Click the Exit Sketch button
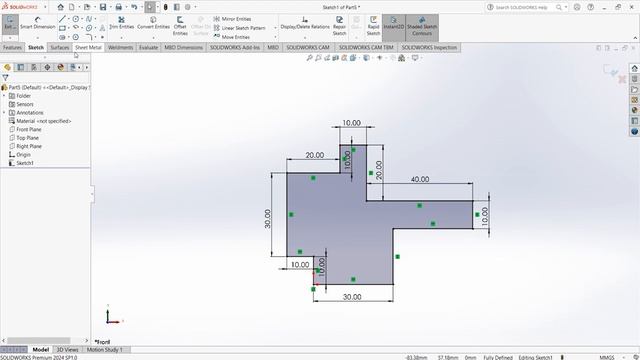 [10, 24]
